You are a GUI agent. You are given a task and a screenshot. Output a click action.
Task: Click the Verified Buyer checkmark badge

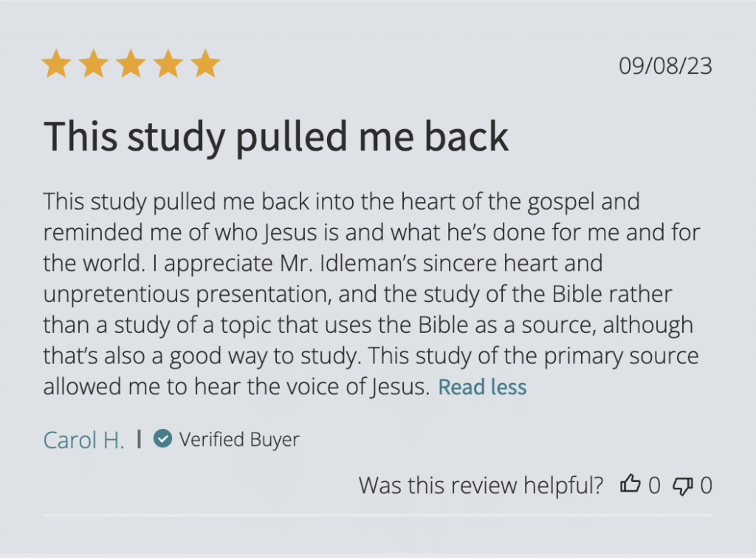(162, 439)
